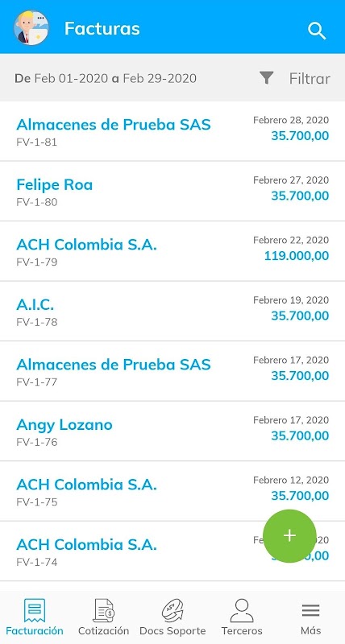Image resolution: width=345 pixels, height=644 pixels.
Task: Tap the green plus add button
Action: point(289,535)
